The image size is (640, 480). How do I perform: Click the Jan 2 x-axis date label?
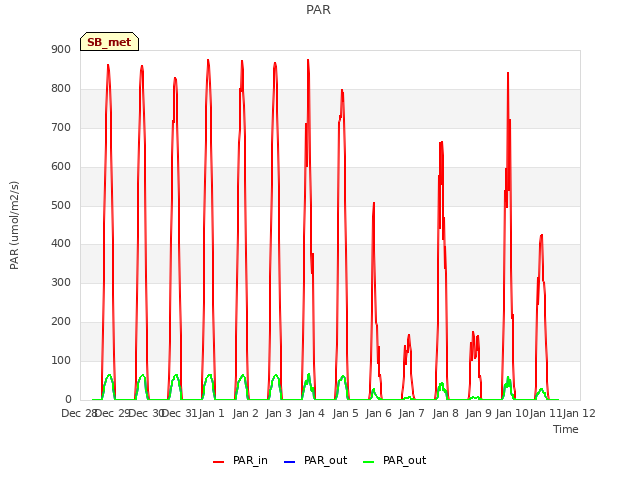click(x=246, y=413)
